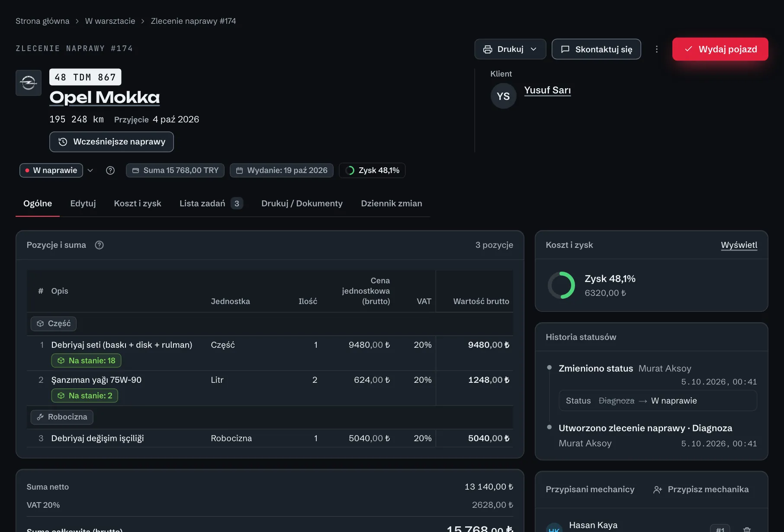784x532 pixels.
Task: Open the Edytuj tab
Action: click(83, 203)
